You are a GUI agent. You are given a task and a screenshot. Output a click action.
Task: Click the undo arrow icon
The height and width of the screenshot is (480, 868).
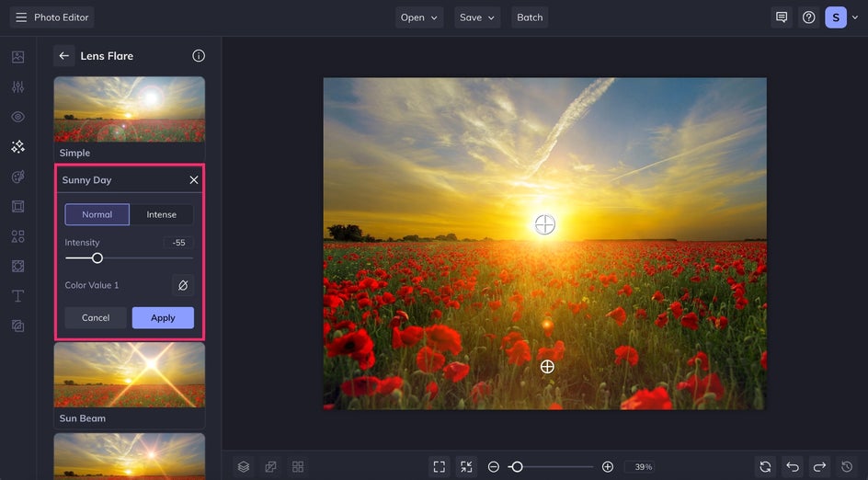tap(793, 467)
